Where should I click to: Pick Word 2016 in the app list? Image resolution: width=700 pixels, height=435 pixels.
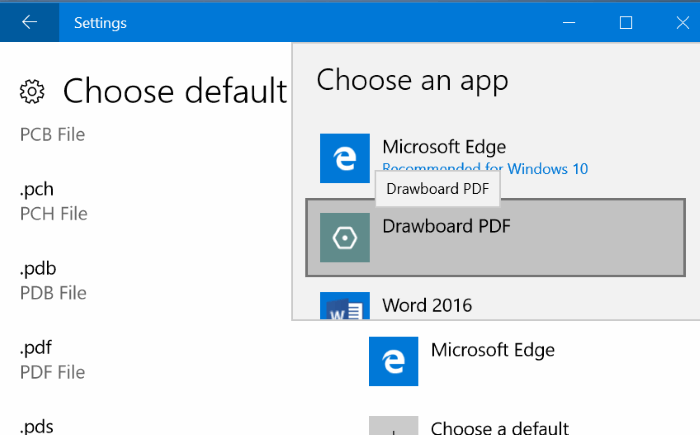(496, 304)
